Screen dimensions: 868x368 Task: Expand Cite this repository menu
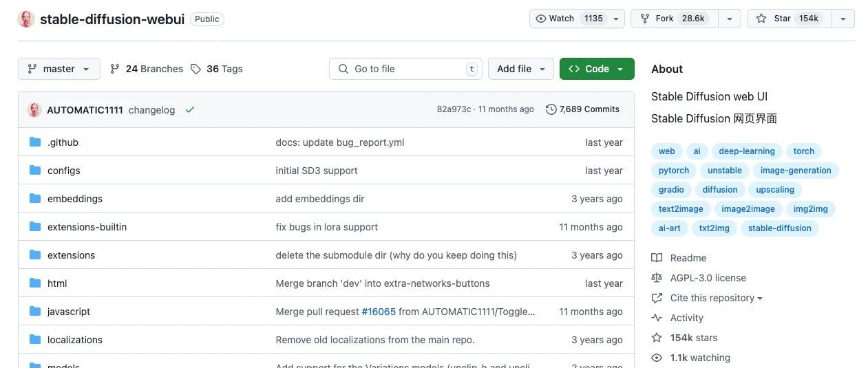click(716, 298)
